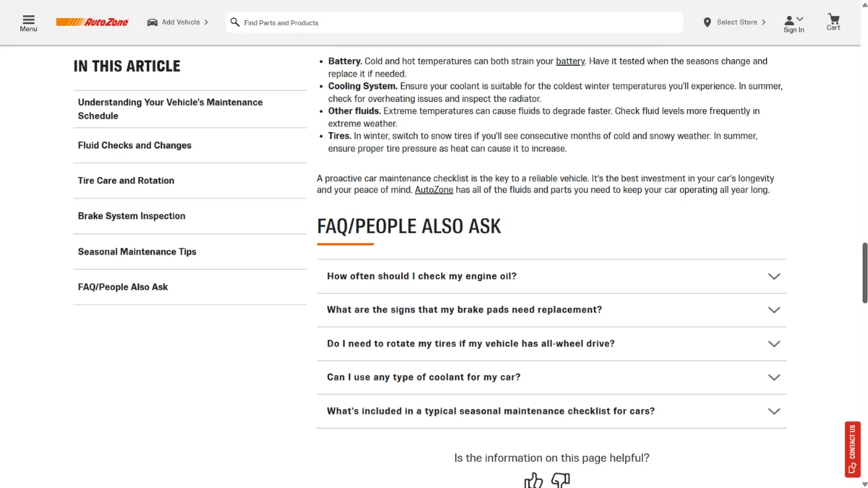The image size is (868, 488).
Task: Click the page vertical scrollbar thumb
Action: pyautogui.click(x=864, y=273)
